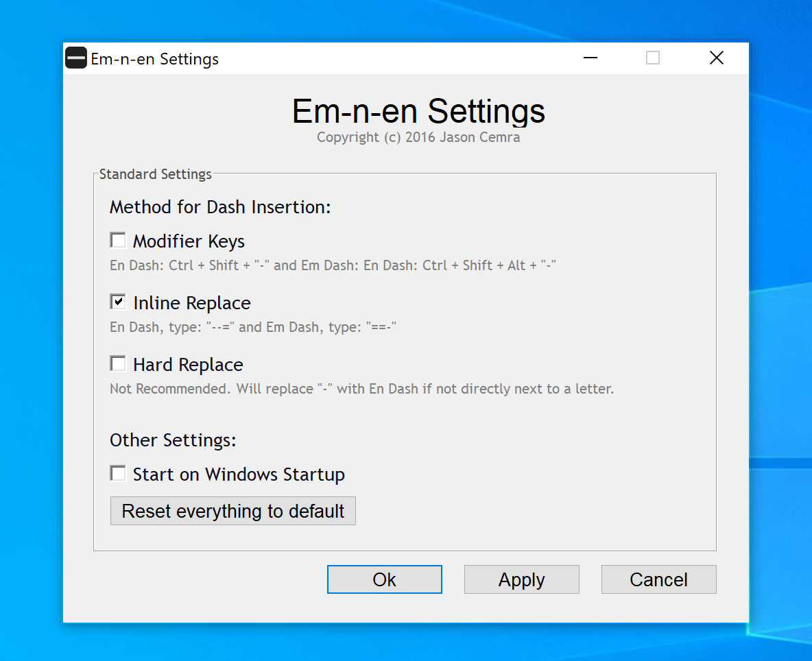812x661 pixels.
Task: Disable the Inline Replace option
Action: pos(117,301)
